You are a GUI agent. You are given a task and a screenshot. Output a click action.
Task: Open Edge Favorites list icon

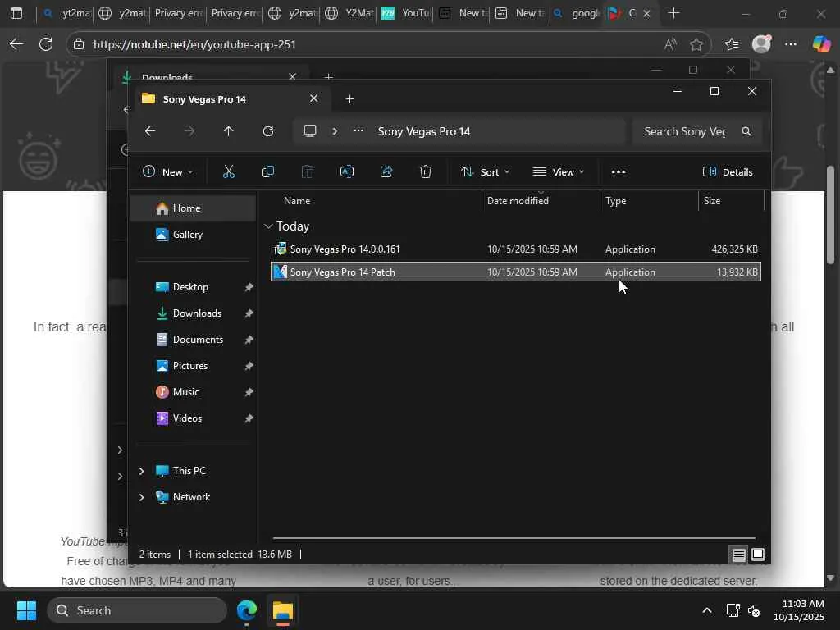pos(732,44)
